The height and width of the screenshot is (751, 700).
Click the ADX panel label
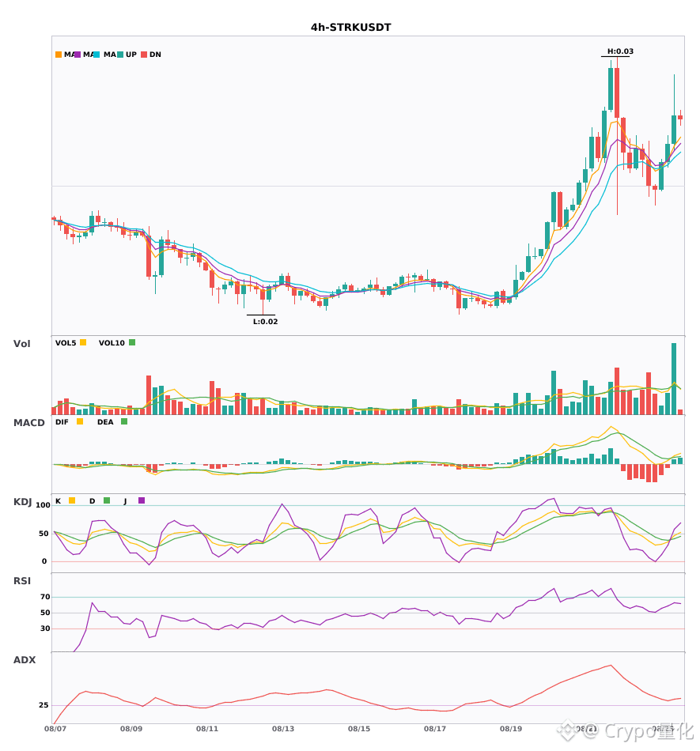click(25, 660)
